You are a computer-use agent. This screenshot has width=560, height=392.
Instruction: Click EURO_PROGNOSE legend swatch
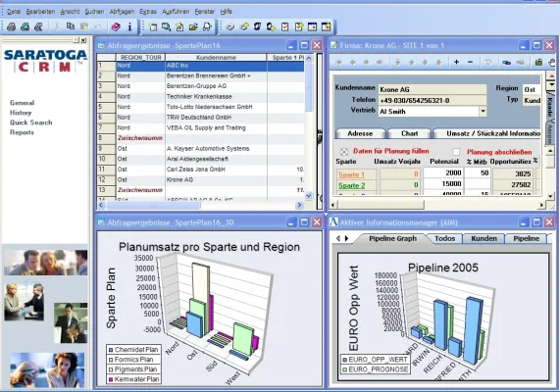coord(344,369)
